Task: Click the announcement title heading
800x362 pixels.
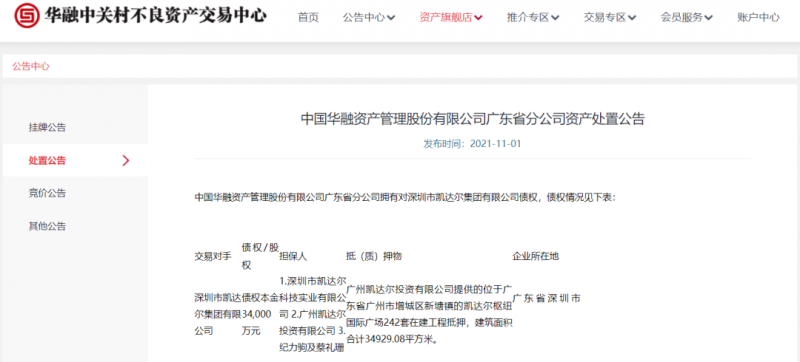Action: (x=472, y=119)
